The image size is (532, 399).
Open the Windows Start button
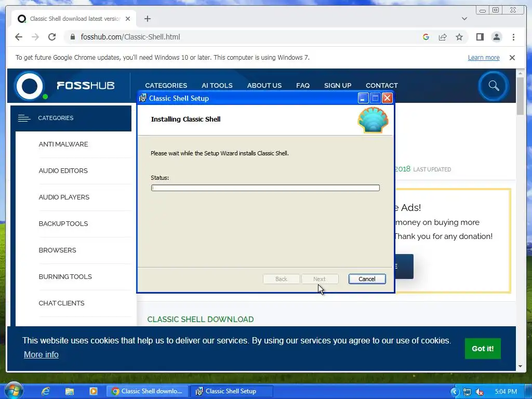(14, 391)
